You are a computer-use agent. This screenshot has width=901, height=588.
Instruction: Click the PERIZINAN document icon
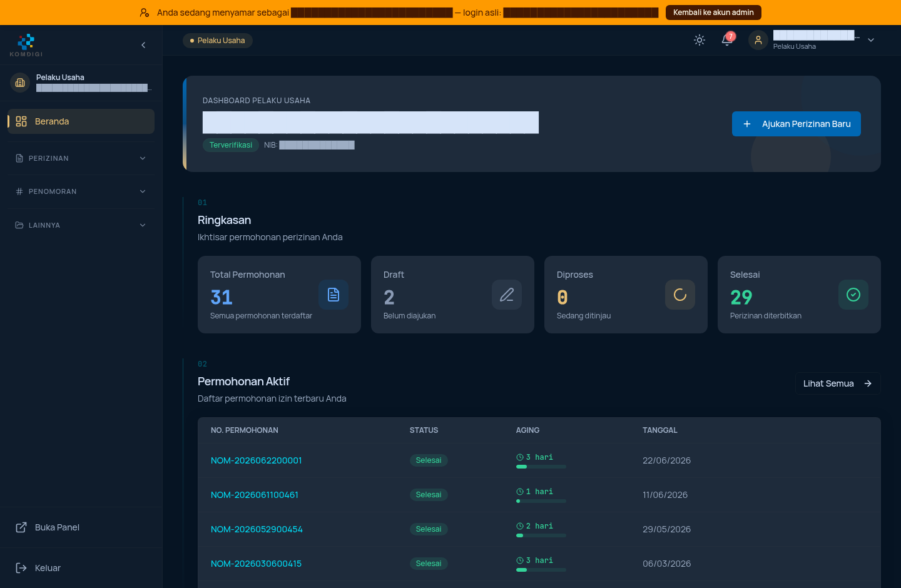pyautogui.click(x=19, y=158)
